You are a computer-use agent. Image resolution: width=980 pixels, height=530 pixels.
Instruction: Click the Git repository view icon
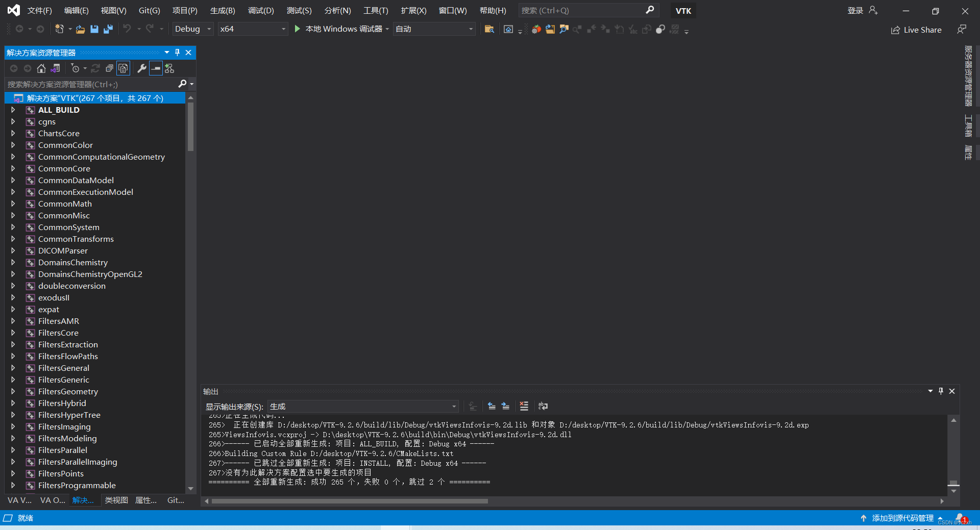[x=169, y=68]
